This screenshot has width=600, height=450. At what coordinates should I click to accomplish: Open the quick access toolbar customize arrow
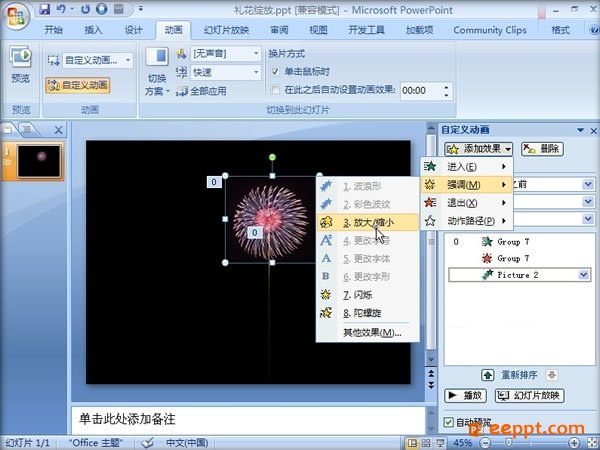[140, 8]
